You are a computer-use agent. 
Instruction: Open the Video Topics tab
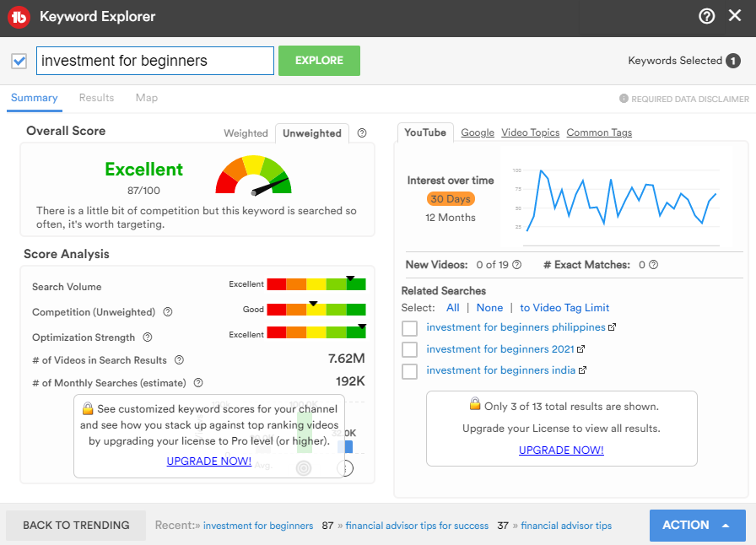(x=530, y=132)
